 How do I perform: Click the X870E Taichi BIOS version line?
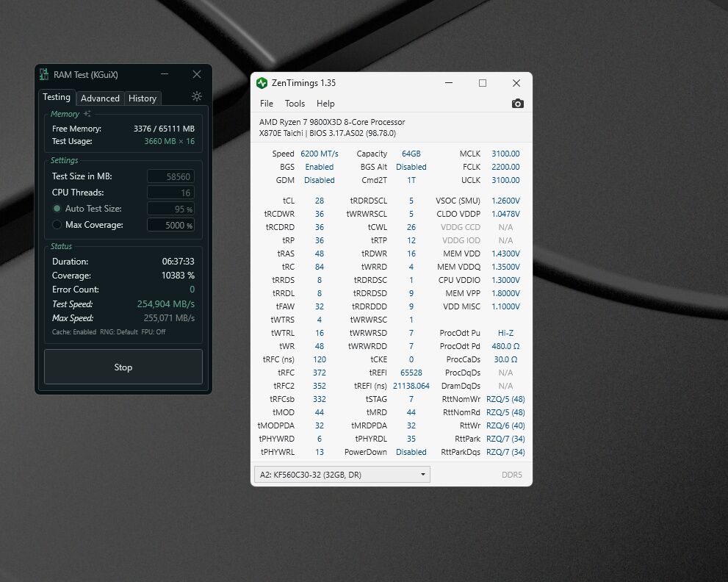coord(328,133)
